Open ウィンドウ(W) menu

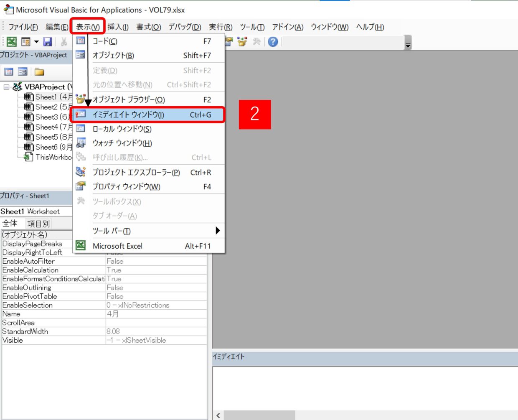pyautogui.click(x=330, y=27)
